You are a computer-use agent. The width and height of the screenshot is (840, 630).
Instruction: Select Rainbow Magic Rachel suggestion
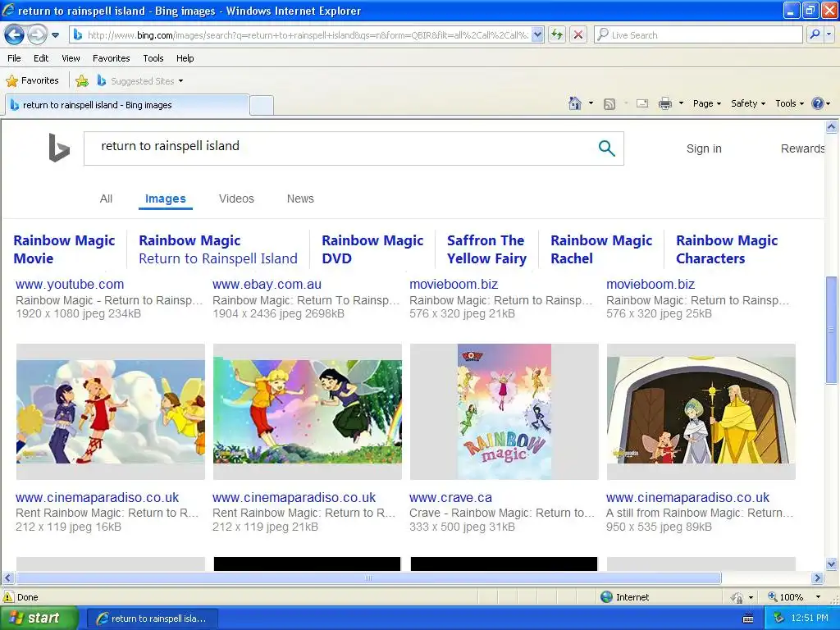tap(601, 249)
